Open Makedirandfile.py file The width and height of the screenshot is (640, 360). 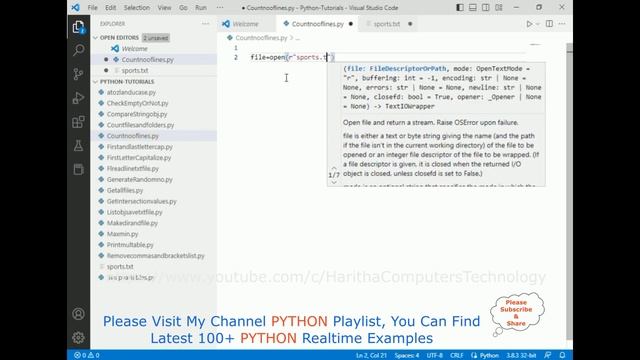[132, 223]
